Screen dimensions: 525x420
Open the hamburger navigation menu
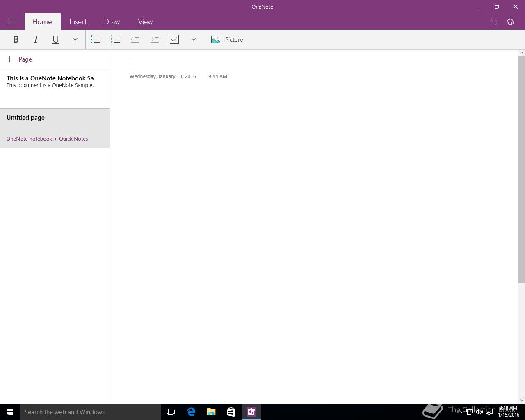point(12,21)
